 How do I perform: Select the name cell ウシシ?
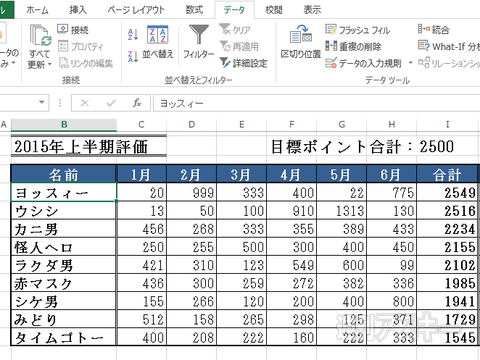coord(64,211)
